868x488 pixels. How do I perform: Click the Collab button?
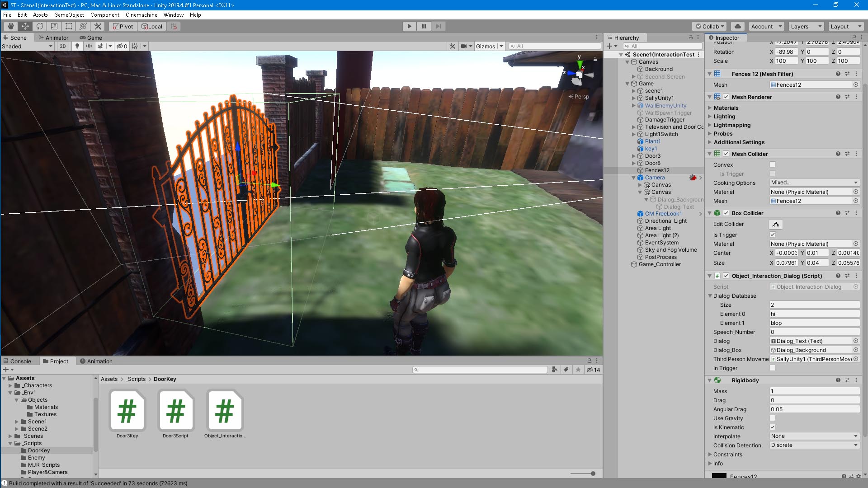coord(709,26)
